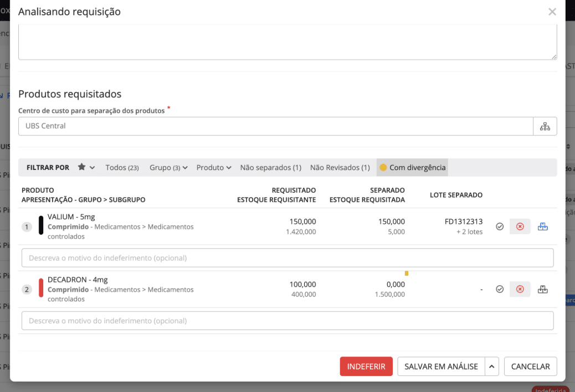Filter by Não separados (1)
Screen dimensions: 575x392
271,167
